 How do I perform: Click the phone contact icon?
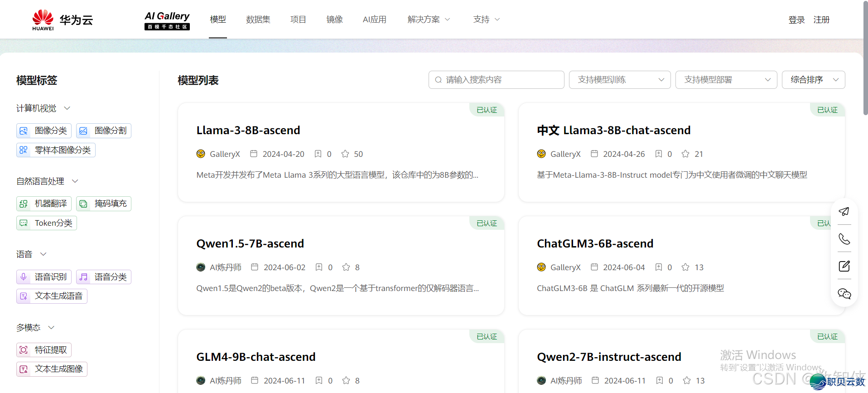[x=844, y=239]
